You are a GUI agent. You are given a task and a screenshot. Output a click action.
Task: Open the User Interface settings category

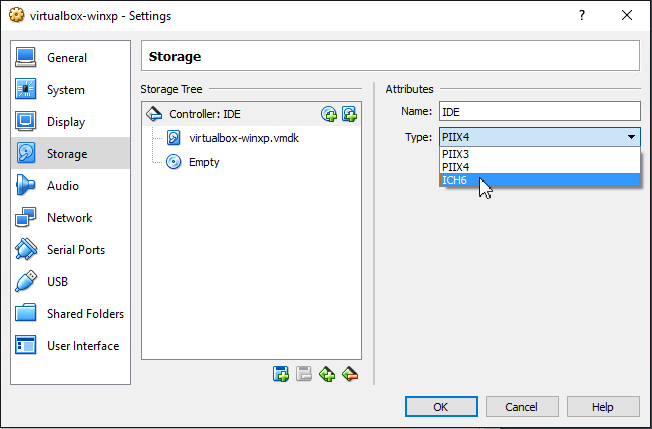tap(70, 345)
